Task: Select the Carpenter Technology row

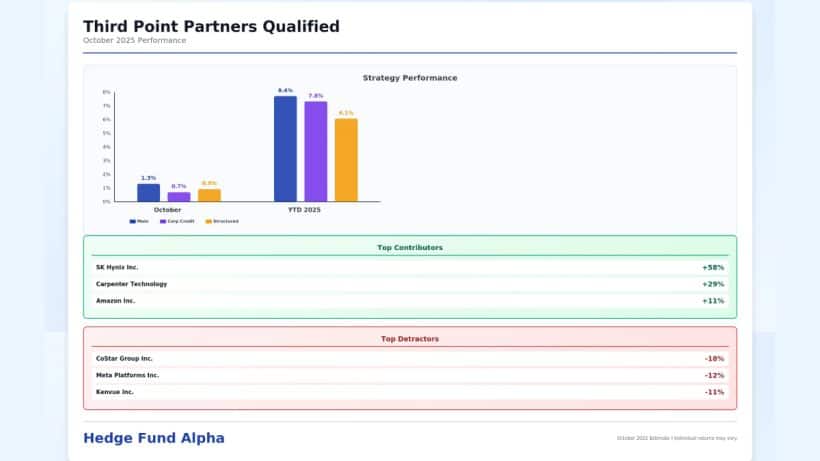Action: pos(410,284)
